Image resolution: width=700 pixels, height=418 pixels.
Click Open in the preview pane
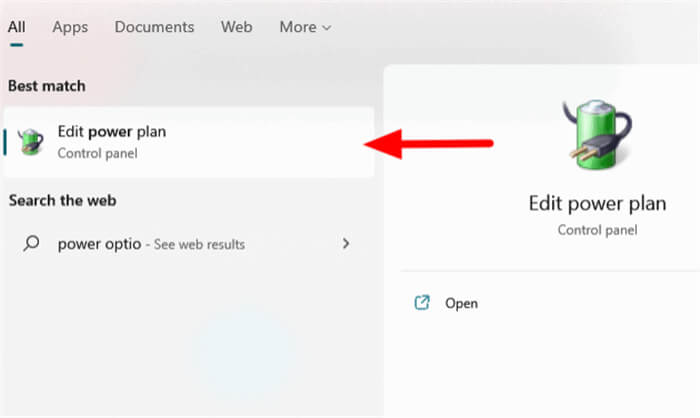461,303
